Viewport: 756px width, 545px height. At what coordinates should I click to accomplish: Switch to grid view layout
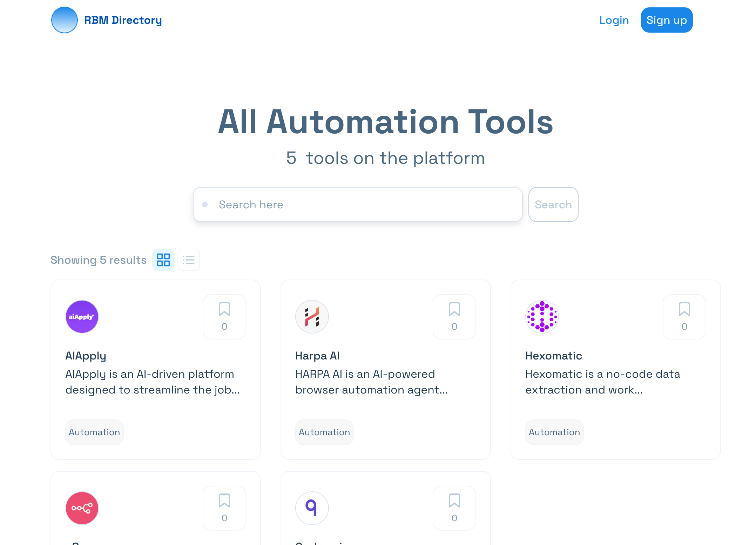click(163, 260)
